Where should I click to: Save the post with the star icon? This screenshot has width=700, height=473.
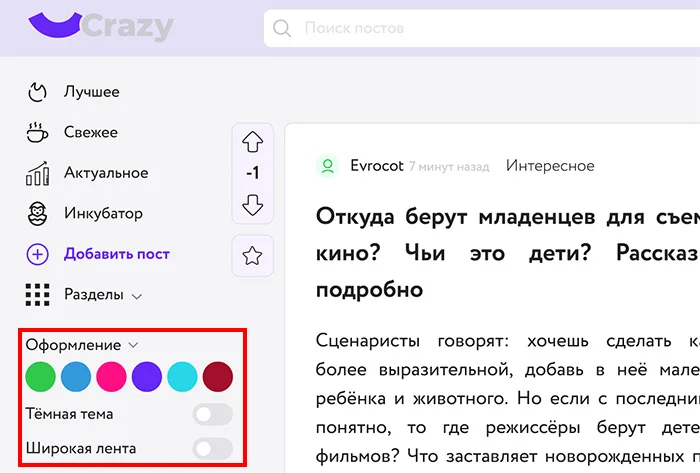point(252,256)
